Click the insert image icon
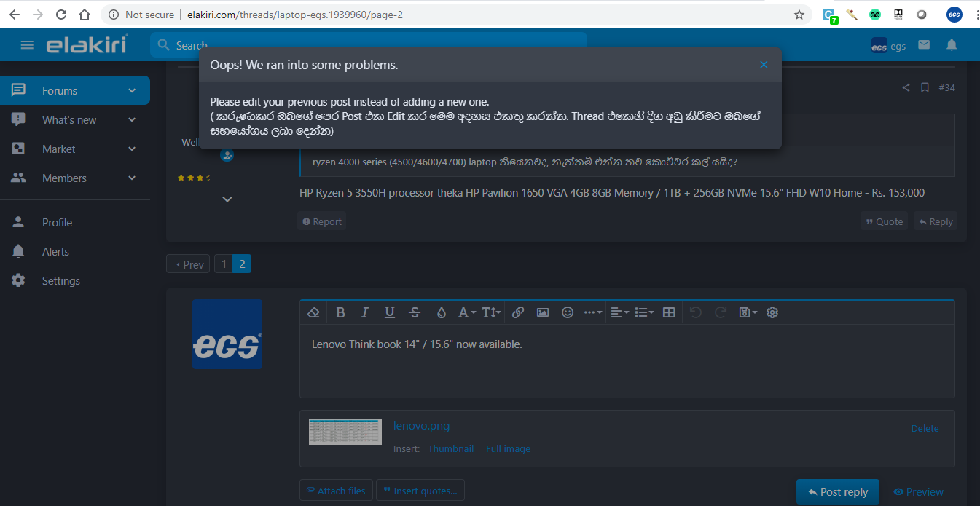980x506 pixels. coord(543,312)
